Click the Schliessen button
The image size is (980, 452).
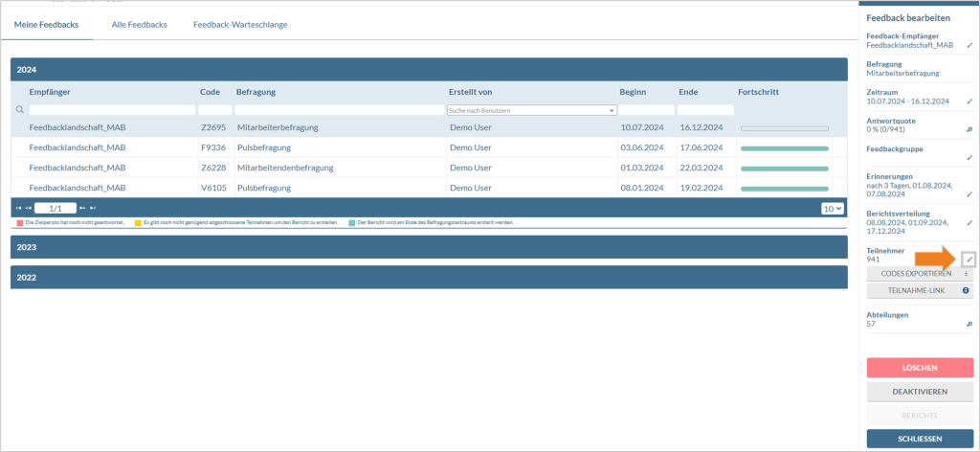tap(920, 439)
